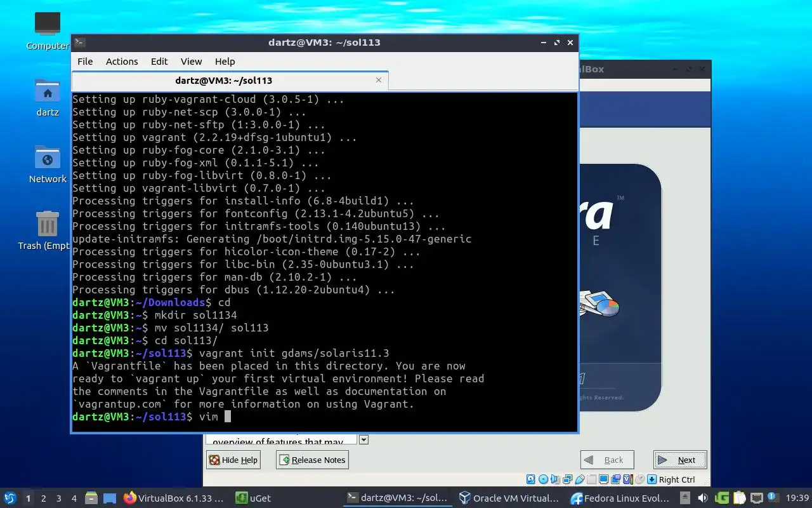Open the Network desktop icon
The width and height of the screenshot is (812, 508).
click(48, 165)
